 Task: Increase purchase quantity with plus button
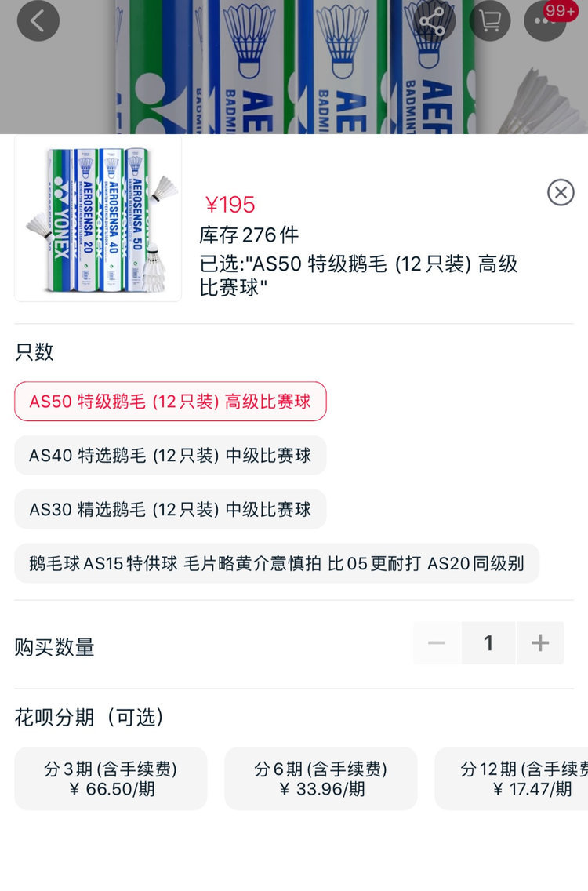[540, 643]
